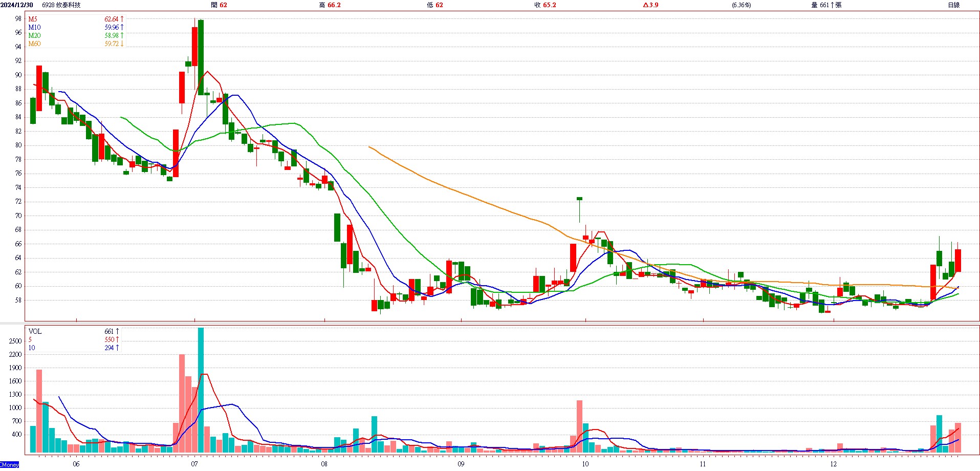Screen dimensions: 980x471
Task: Click the 1900 label on the volume axis
Action: click(15, 368)
